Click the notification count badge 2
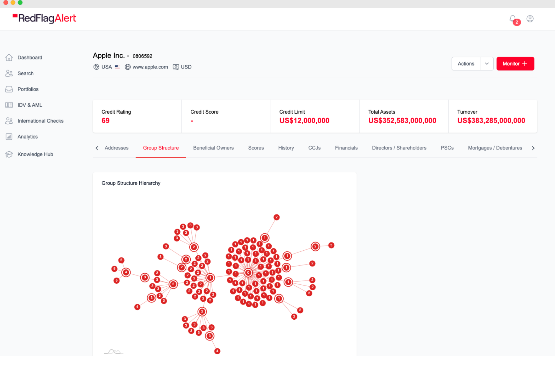 point(517,22)
